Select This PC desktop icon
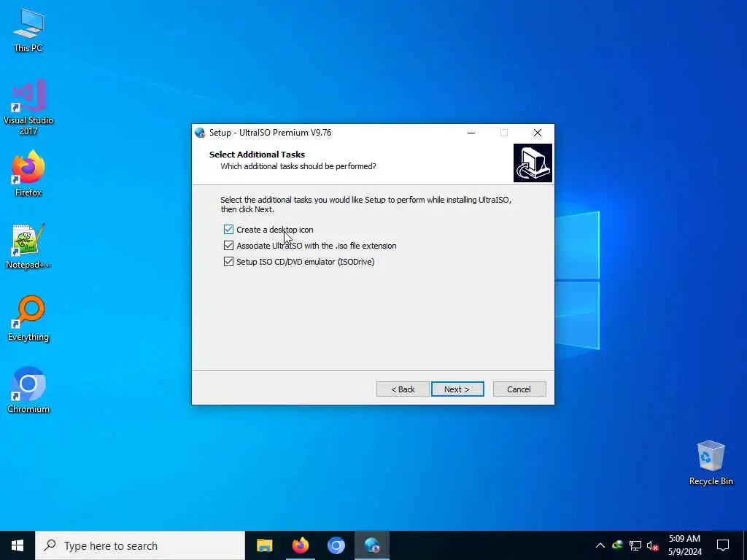 point(28,30)
